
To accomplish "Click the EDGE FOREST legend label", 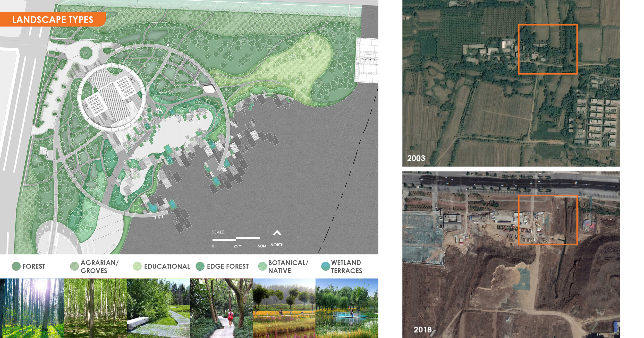I will (228, 266).
